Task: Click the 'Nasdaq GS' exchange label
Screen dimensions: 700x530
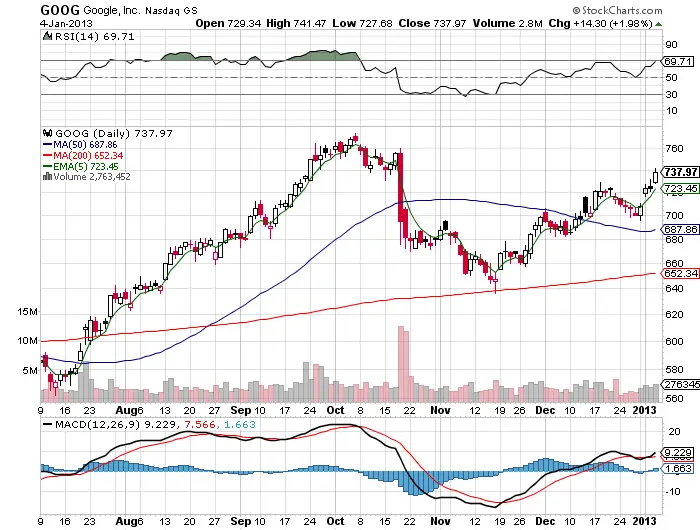Action: pyautogui.click(x=171, y=11)
